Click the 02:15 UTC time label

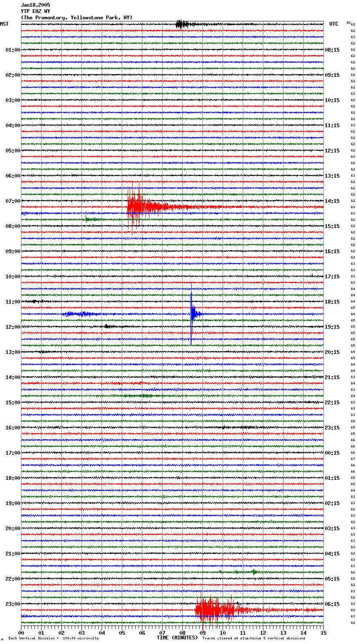(x=332, y=503)
